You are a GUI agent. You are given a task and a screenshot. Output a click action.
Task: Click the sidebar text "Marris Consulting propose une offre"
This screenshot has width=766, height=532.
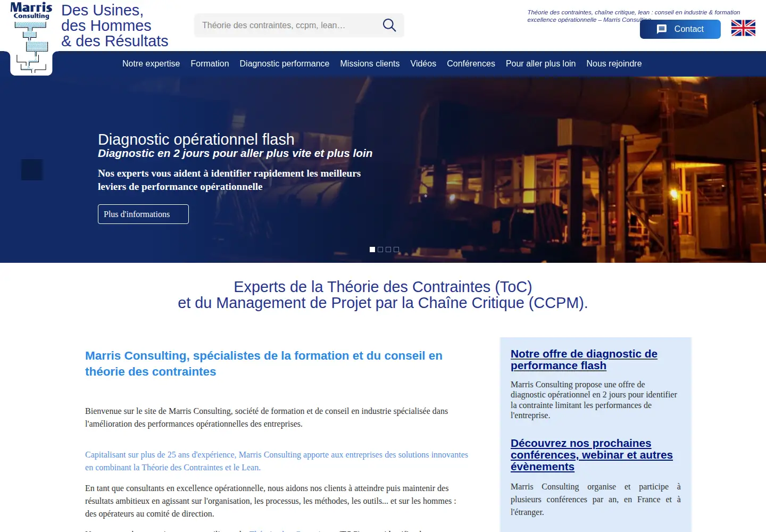click(594, 400)
